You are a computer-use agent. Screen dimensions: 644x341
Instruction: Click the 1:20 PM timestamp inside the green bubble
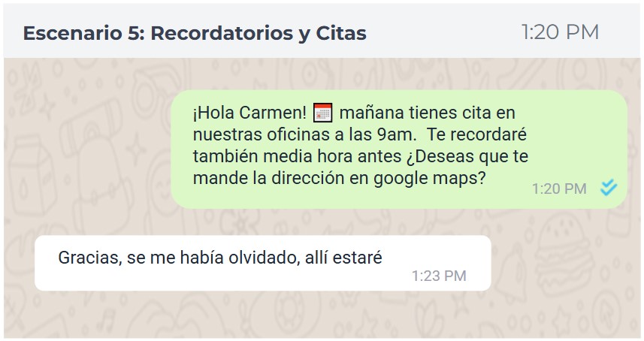[x=559, y=189]
